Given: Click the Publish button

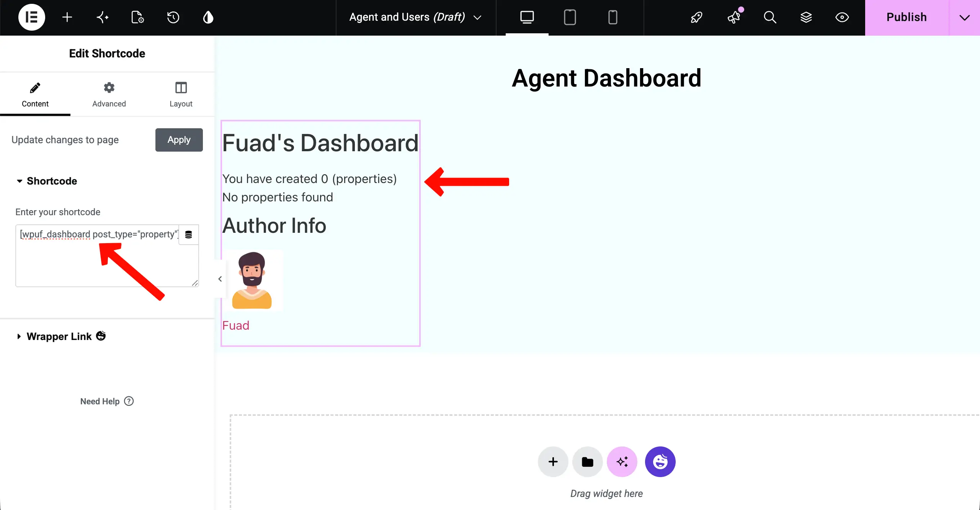Looking at the screenshot, I should (907, 17).
